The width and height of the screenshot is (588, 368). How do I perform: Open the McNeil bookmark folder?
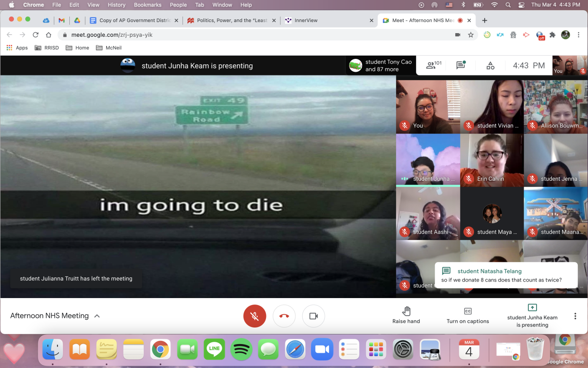pos(109,48)
